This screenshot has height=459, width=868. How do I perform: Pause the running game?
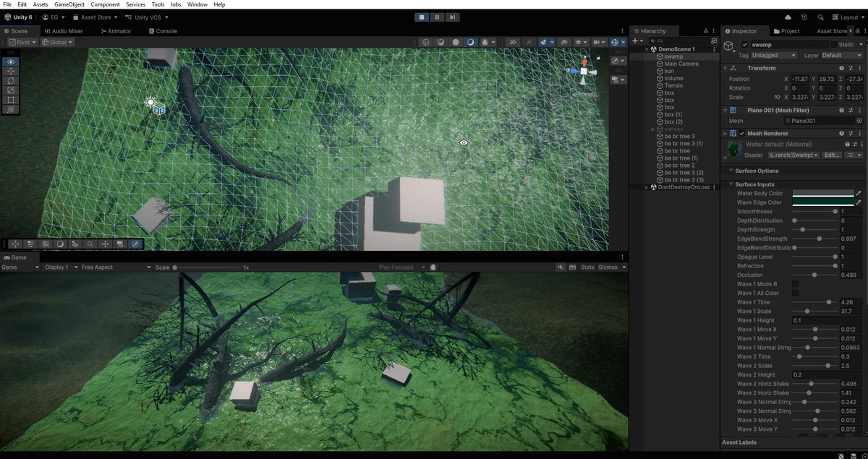point(438,17)
